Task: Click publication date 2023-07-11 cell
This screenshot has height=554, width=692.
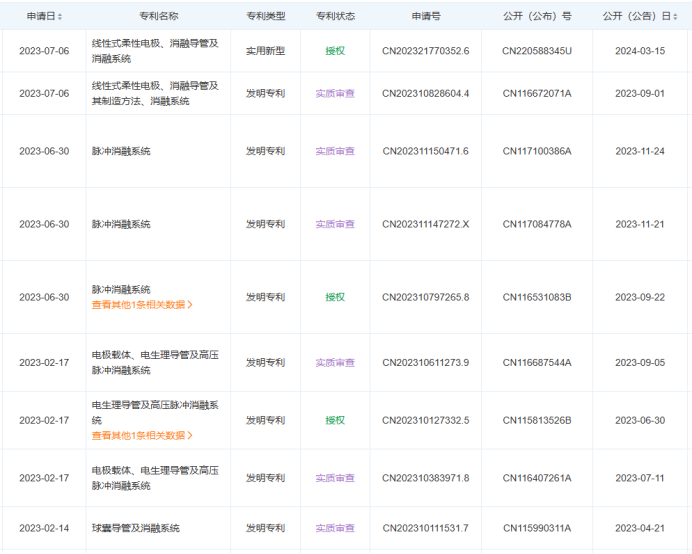Action: coord(640,478)
